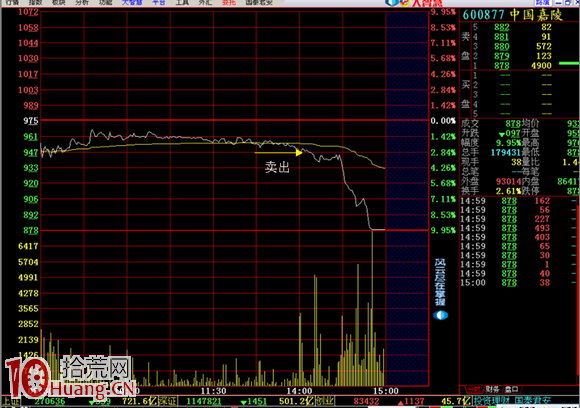580x408 pixels.
Task: Open the 分析 menu
Action: click(82, 3)
